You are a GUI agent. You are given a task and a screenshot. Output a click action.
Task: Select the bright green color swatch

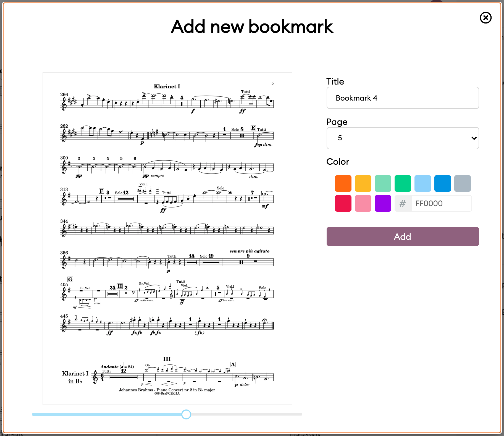pos(403,183)
